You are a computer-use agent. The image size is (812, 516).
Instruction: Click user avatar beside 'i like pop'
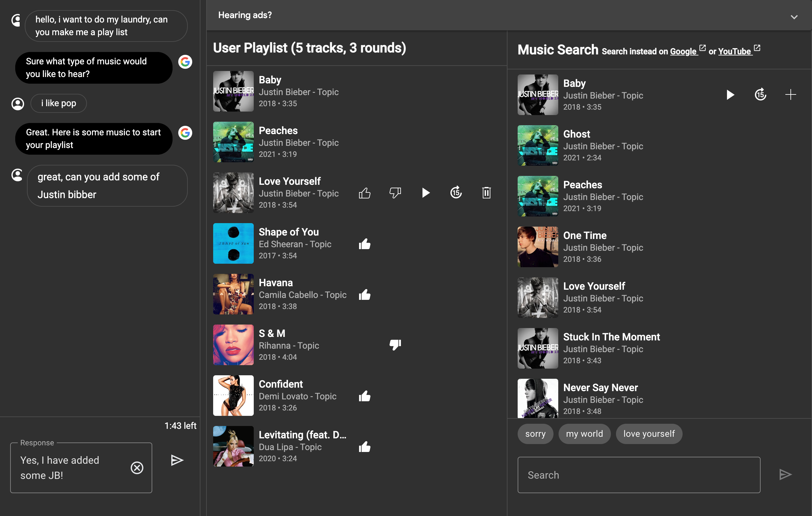coord(18,103)
